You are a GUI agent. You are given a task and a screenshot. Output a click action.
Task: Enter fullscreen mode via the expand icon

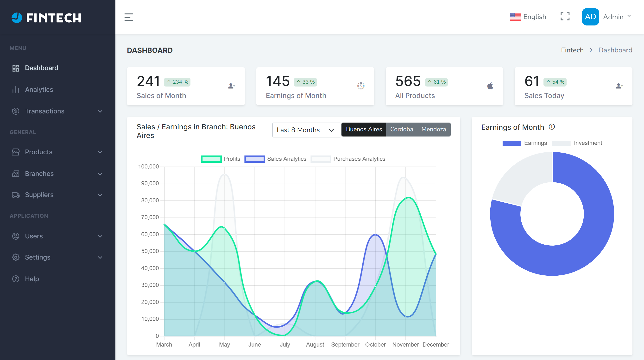point(565,17)
